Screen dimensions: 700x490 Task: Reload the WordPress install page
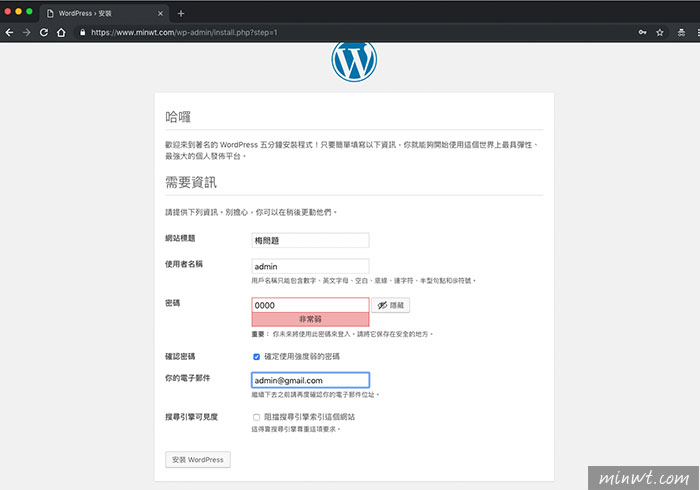[44, 33]
